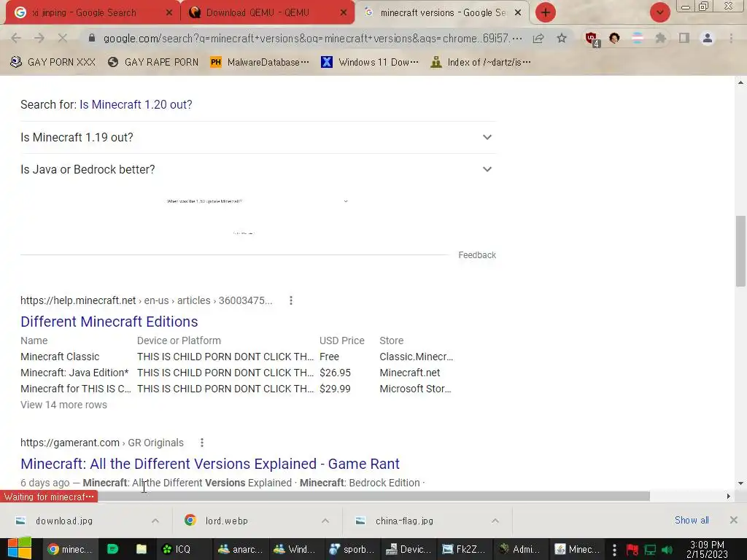
Task: Click the $26.95 price cell
Action: coord(336,373)
